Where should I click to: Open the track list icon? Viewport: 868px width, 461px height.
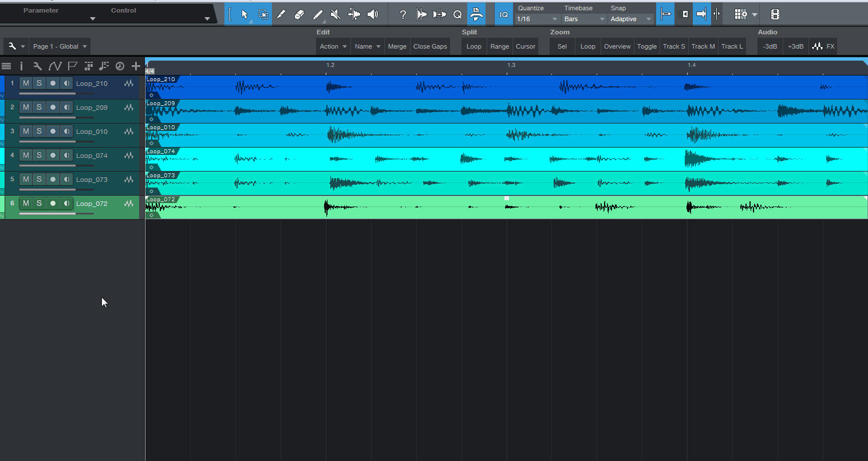coord(6,66)
